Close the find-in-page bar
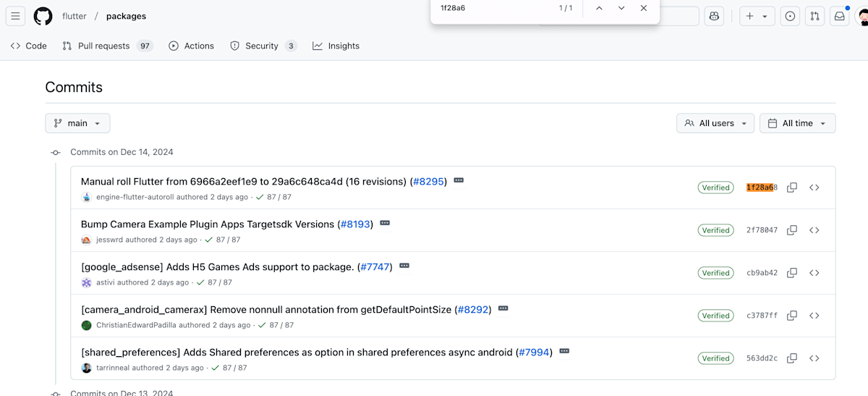Screen dimensions: 868x396 point(644,8)
